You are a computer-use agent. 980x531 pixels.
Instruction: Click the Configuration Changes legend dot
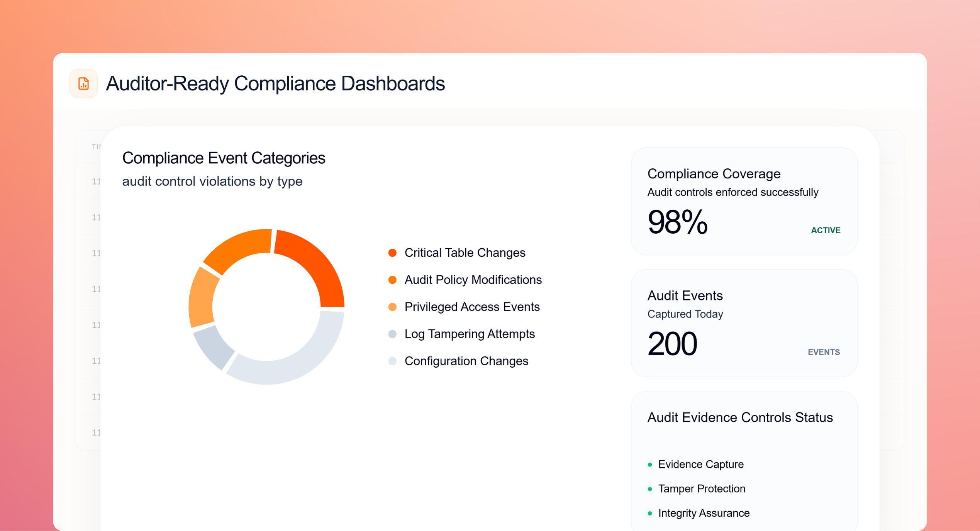click(x=392, y=361)
